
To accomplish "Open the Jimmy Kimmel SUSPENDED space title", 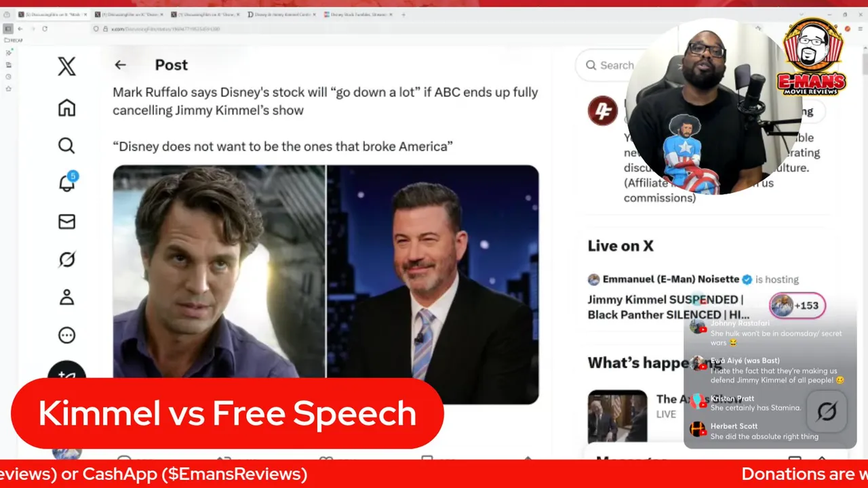I will [x=669, y=307].
